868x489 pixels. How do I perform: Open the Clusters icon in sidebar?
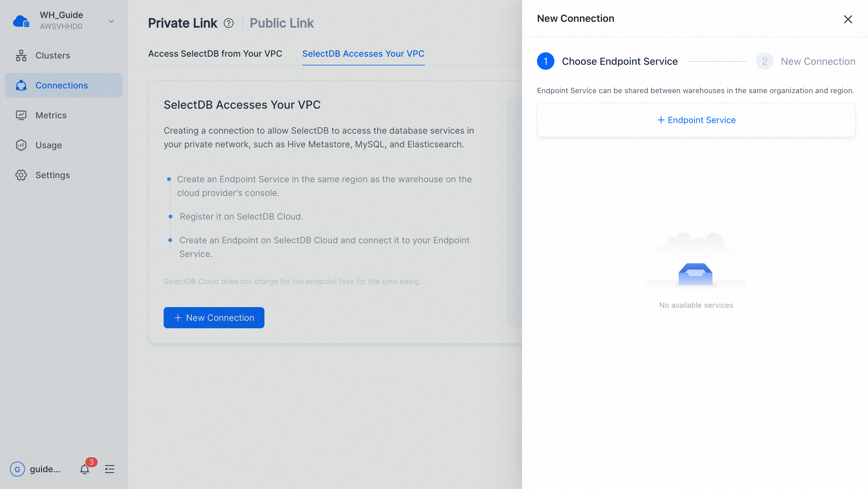(21, 55)
